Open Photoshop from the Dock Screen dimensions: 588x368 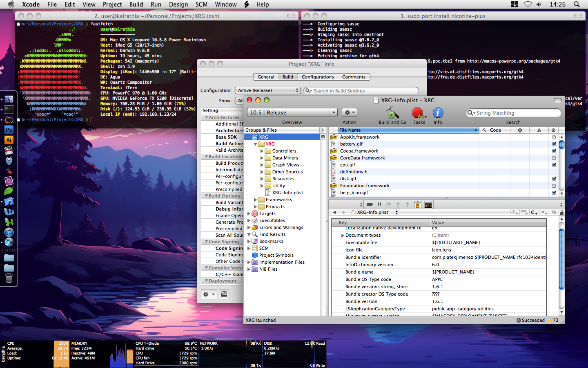pyautogui.click(x=9, y=130)
